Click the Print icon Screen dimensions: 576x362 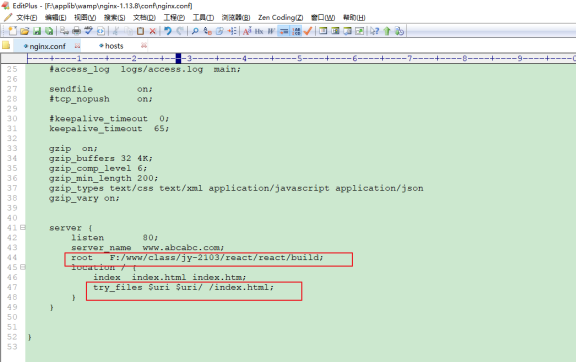point(76,31)
